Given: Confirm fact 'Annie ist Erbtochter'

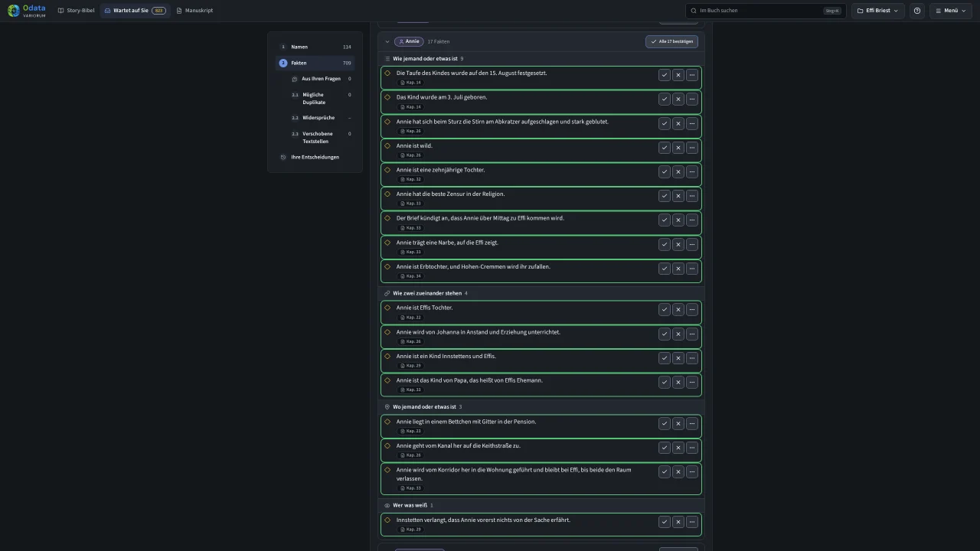Looking at the screenshot, I should (x=665, y=269).
